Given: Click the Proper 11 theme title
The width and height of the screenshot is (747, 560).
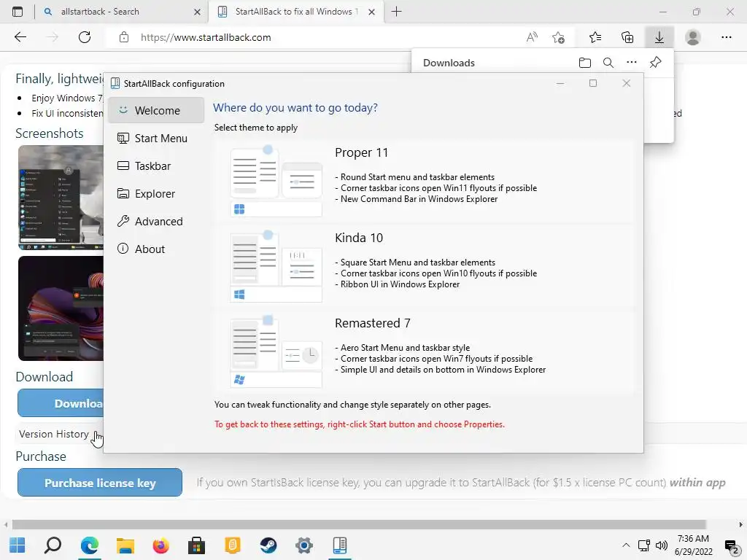Looking at the screenshot, I should (x=361, y=153).
